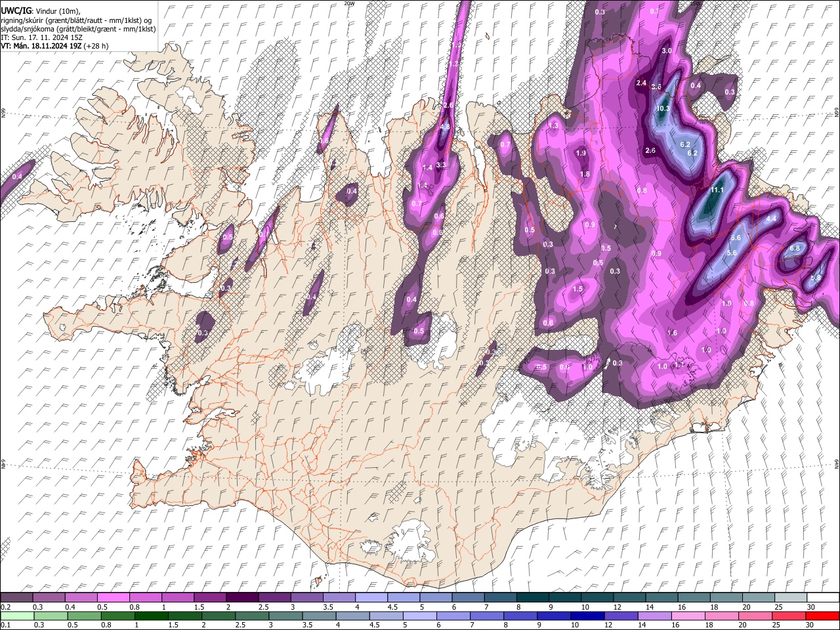Click the 2.4 precipitation value on map
The image size is (840, 630).
[642, 83]
